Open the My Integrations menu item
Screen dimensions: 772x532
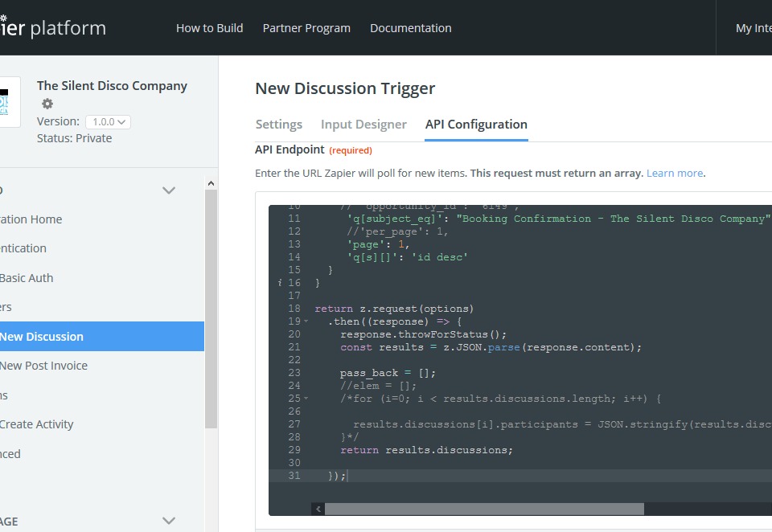point(754,28)
